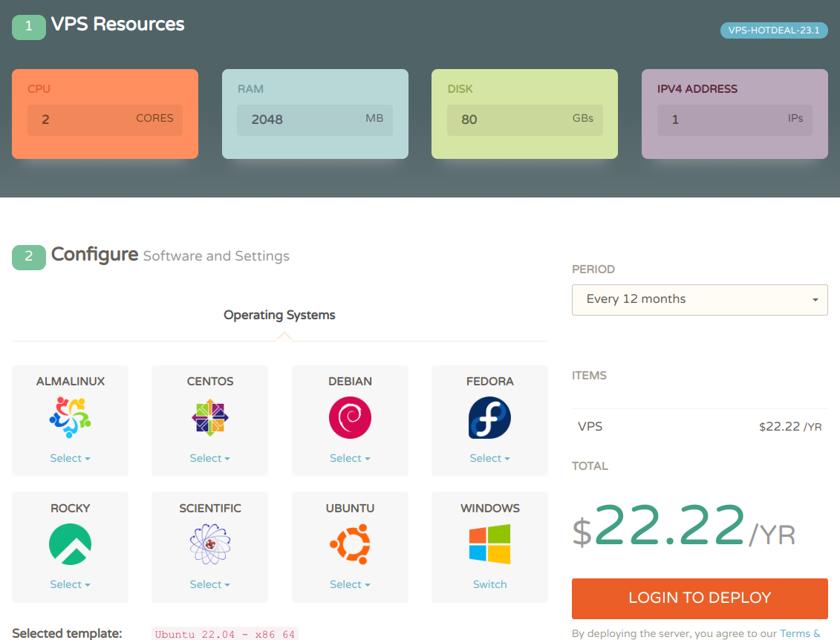Click the Debian swirl logo
Screen dimensions: 840x640
(350, 417)
